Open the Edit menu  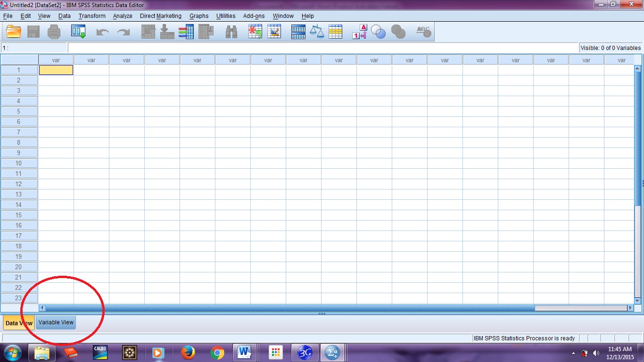click(25, 16)
